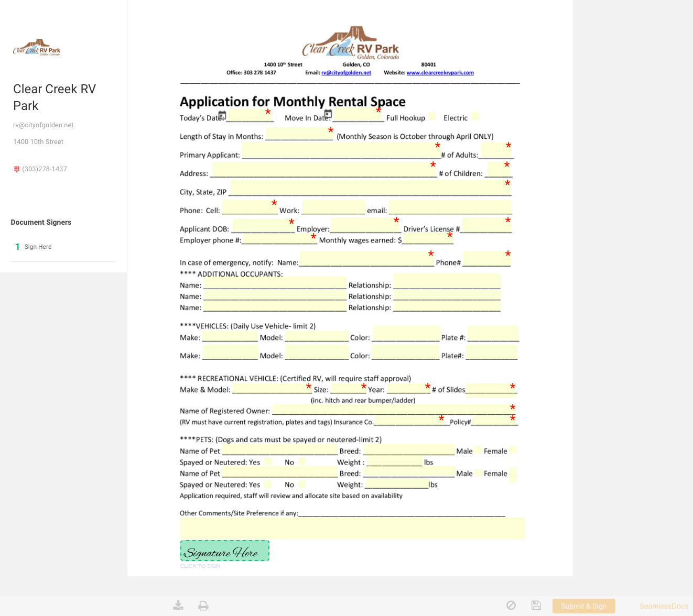This screenshot has width=693, height=616.
Task: Click the Work phone field
Action: point(334,207)
